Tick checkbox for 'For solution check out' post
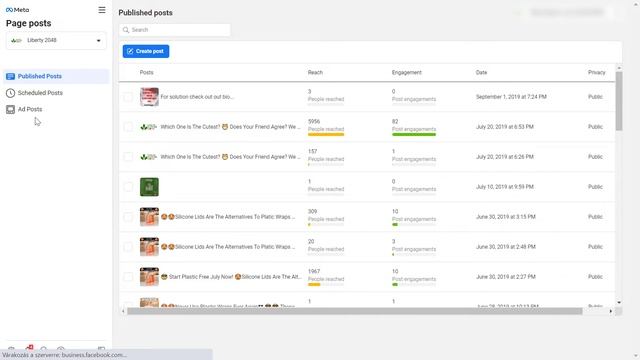This screenshot has height=360, width=640. tap(128, 97)
